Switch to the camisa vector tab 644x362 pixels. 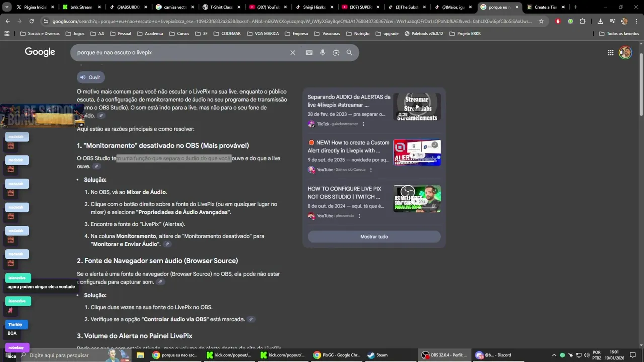pos(174,7)
